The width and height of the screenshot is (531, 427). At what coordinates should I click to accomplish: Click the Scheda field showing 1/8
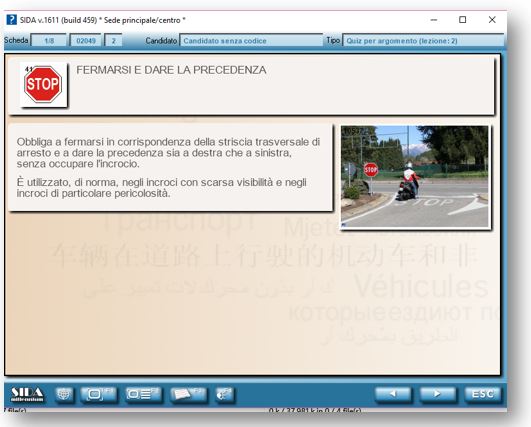point(49,41)
